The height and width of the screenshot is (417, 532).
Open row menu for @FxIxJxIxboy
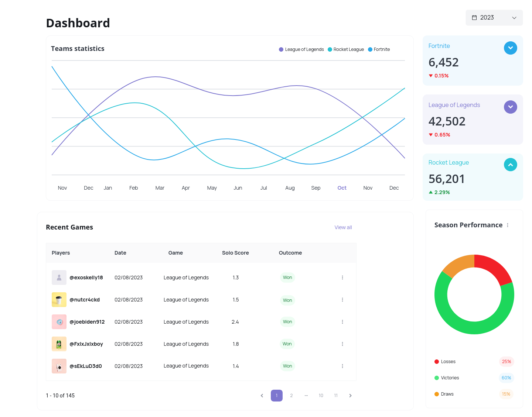coord(342,344)
